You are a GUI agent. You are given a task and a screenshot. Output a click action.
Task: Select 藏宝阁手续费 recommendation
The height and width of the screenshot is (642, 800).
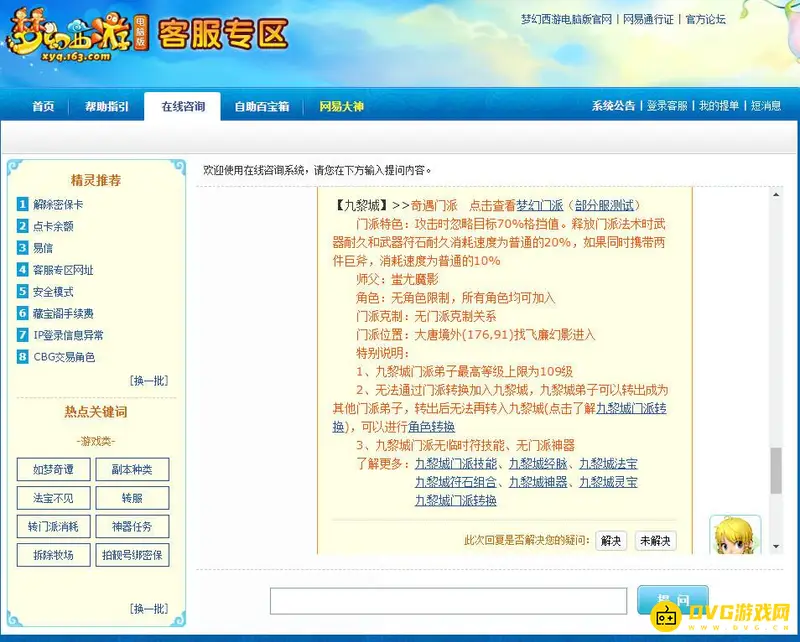point(63,313)
